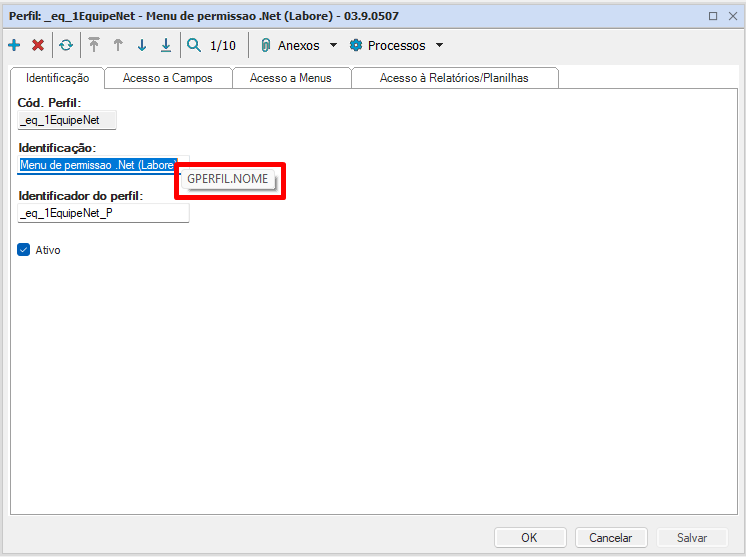Click the magnifier search icon
This screenshot has height=557, width=746.
194,45
